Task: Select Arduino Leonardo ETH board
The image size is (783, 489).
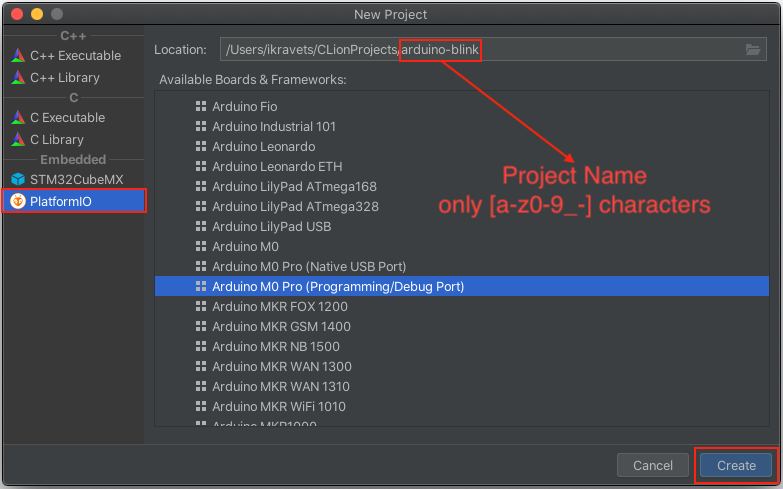Action: click(462, 166)
